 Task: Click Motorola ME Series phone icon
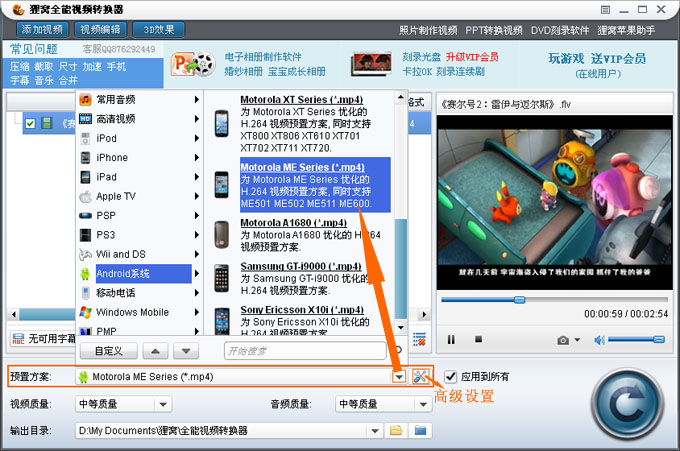tap(222, 185)
